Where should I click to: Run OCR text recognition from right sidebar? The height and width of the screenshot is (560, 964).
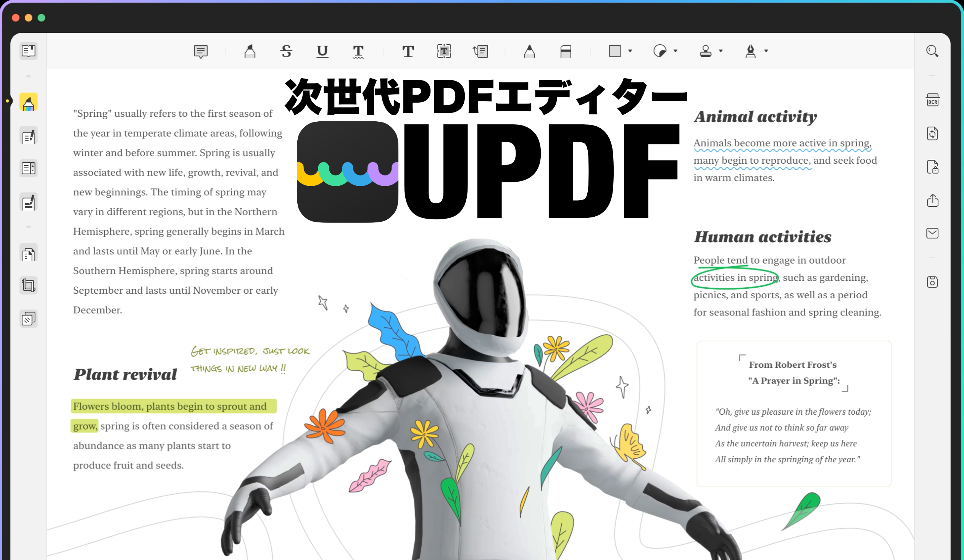click(x=933, y=100)
